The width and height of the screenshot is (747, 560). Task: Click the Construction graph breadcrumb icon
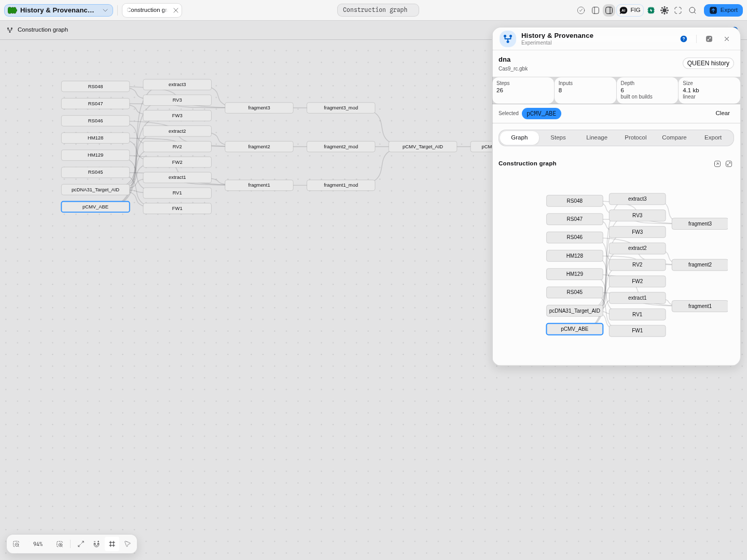pyautogui.click(x=10, y=30)
